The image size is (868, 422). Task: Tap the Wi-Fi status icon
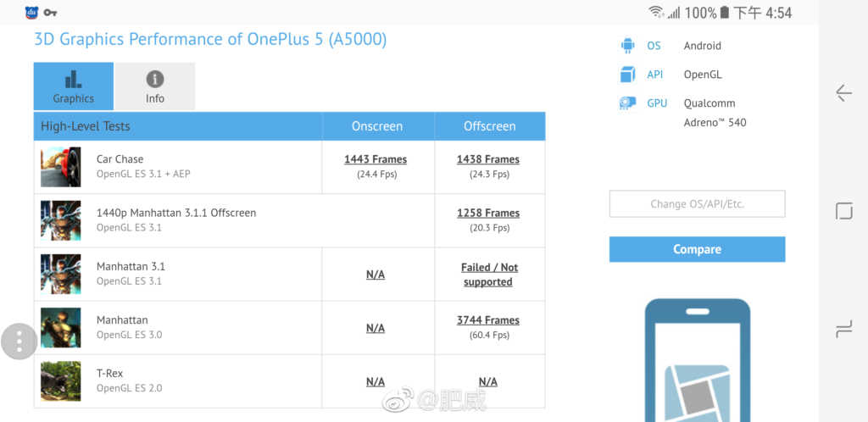click(657, 12)
